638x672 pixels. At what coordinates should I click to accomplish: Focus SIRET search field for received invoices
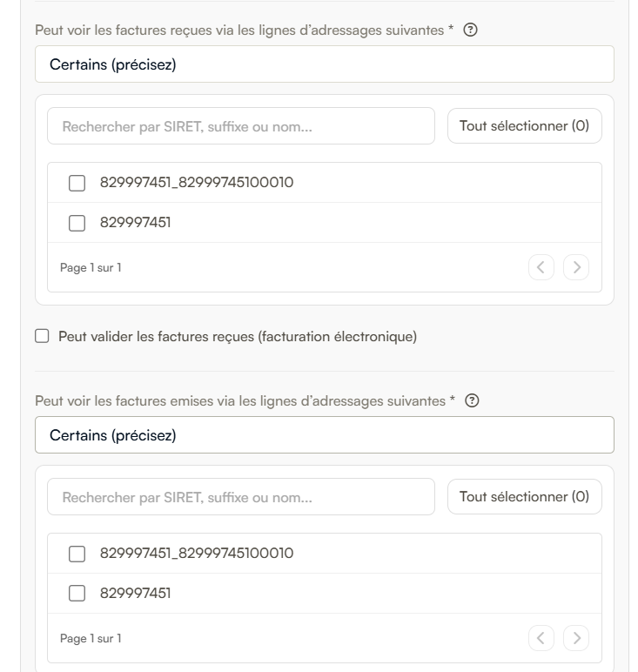point(241,126)
